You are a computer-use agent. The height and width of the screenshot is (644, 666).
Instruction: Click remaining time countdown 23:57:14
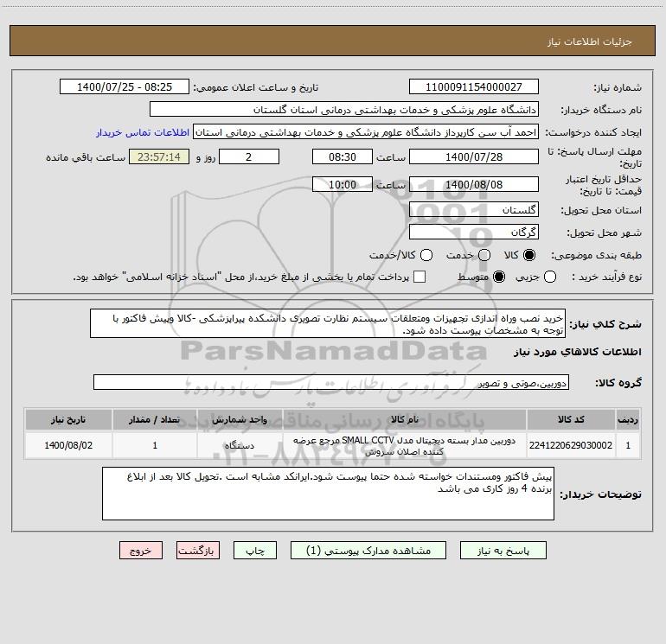pos(159,156)
